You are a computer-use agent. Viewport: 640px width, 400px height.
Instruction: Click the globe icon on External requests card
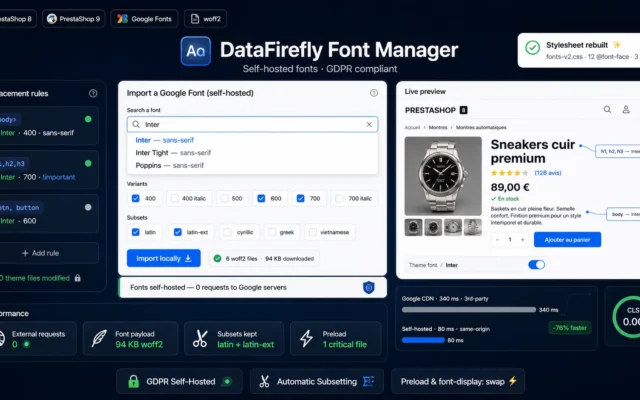1,338
